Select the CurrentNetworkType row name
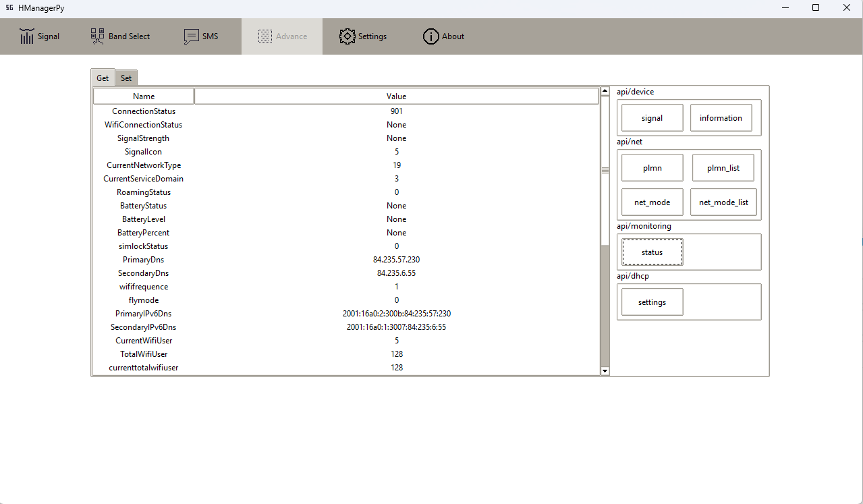The width and height of the screenshot is (863, 504). point(144,165)
